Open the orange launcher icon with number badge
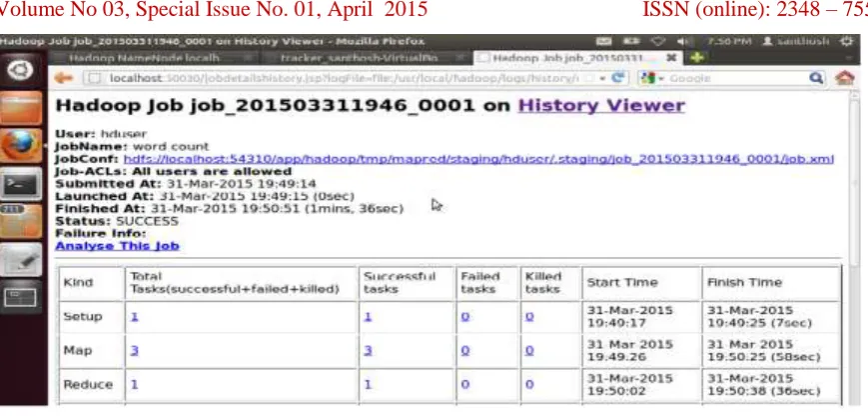The width and height of the screenshot is (868, 416). coord(21,221)
